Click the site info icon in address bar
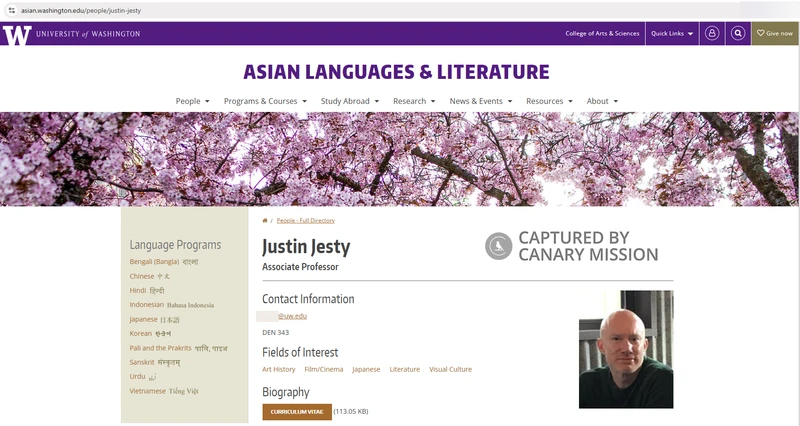The height and width of the screenshot is (426, 800). [12, 10]
